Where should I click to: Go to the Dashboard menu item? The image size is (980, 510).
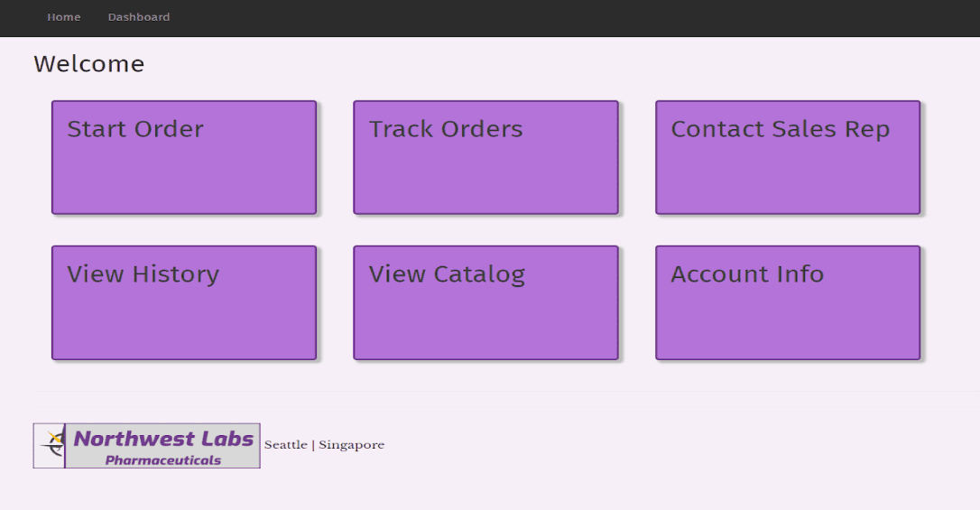(139, 17)
